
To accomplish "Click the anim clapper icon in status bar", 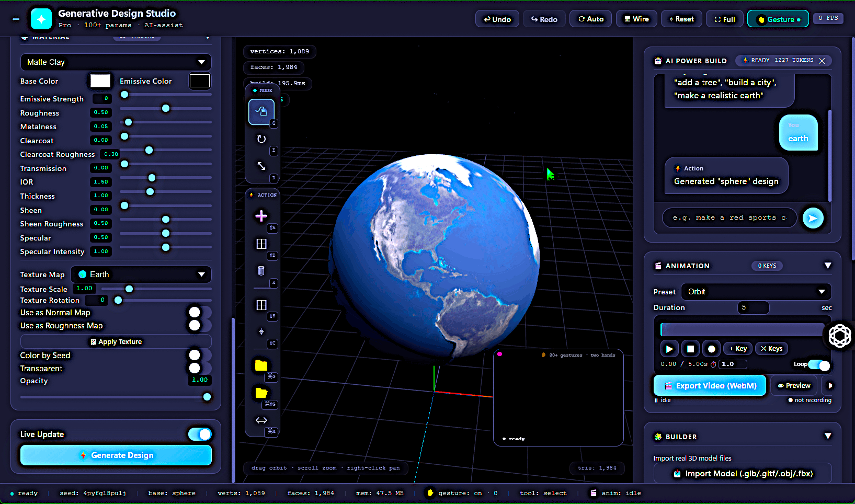I will tap(593, 493).
